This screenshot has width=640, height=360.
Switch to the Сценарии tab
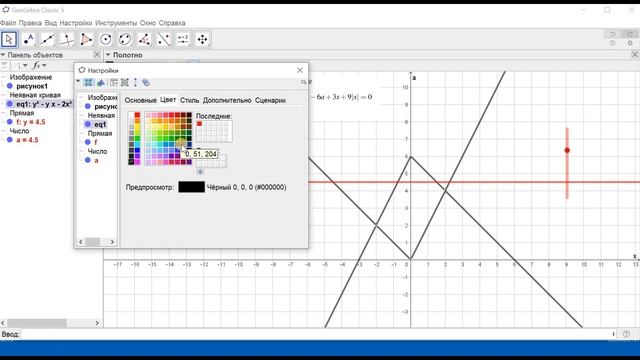270,100
